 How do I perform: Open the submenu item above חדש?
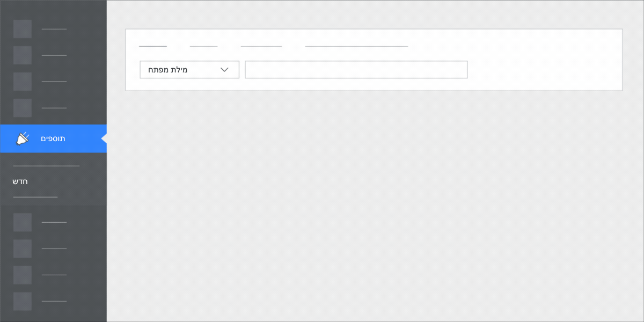tap(46, 166)
